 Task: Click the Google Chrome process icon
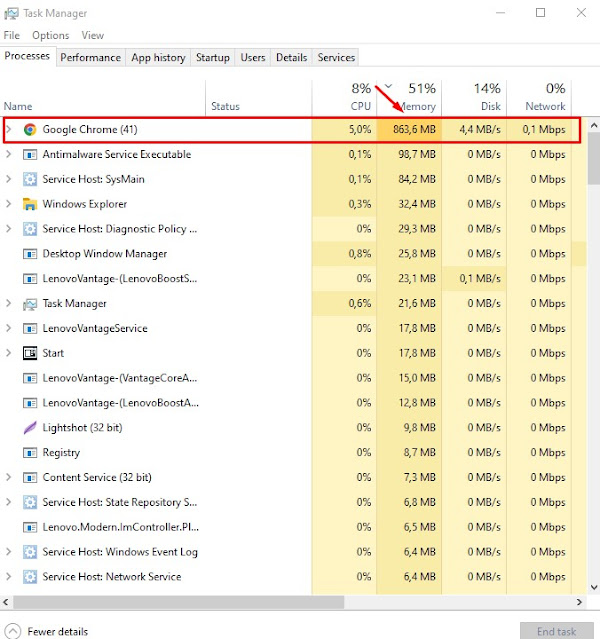tap(30, 130)
